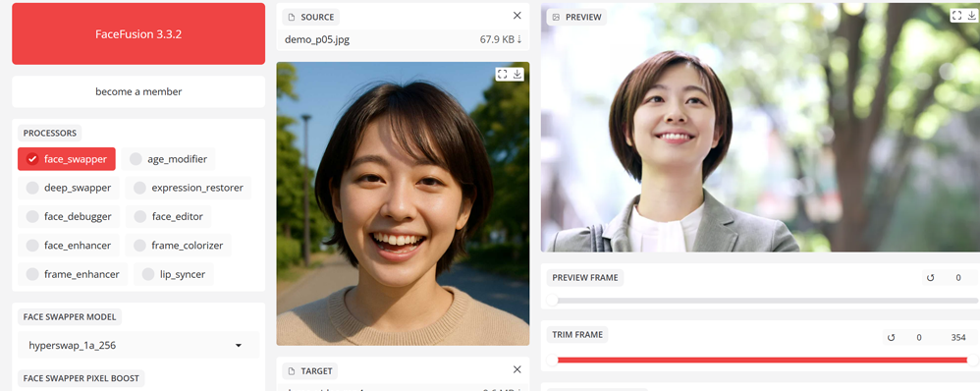Disable the face_swapper processor

tap(66, 159)
